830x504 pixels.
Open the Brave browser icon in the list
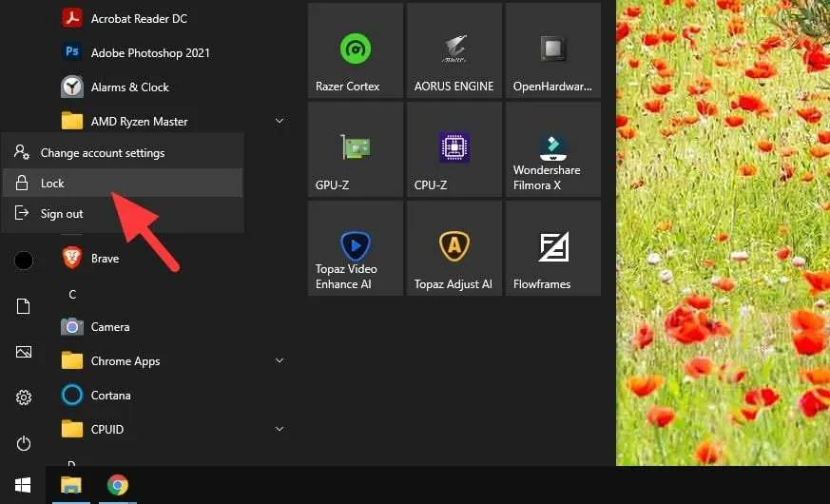click(x=72, y=259)
